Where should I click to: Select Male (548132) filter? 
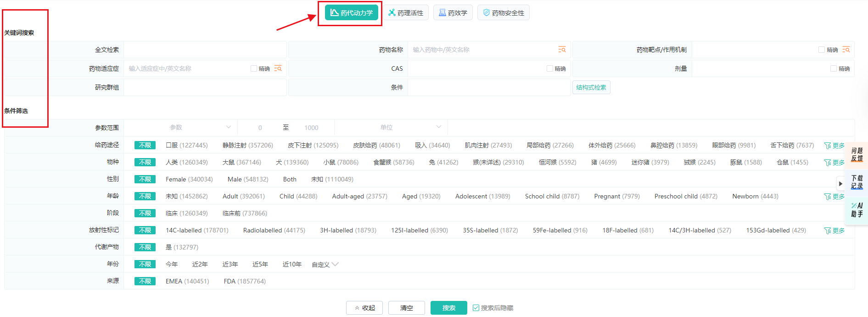(248, 179)
